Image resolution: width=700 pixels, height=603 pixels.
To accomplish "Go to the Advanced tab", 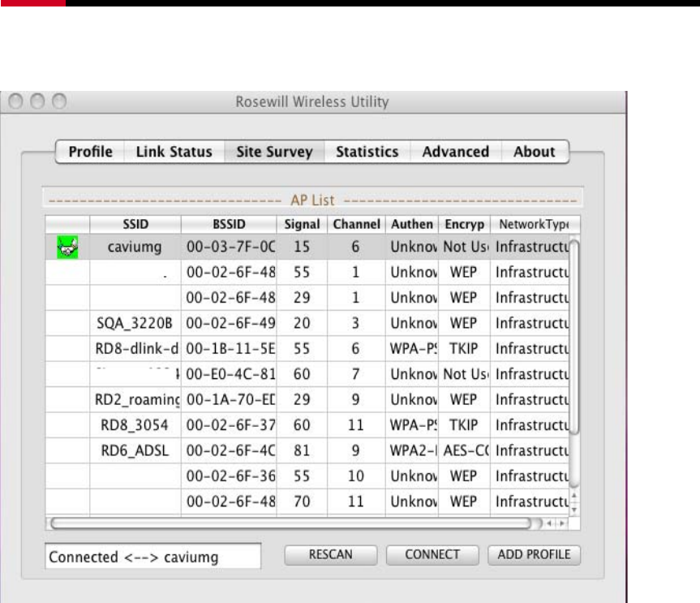I will pyautogui.click(x=456, y=152).
